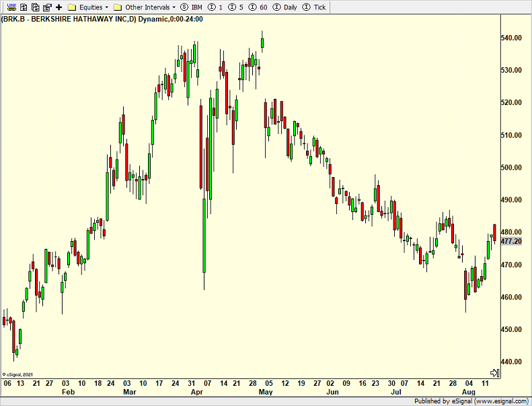
Task: Click the second toolbar icon with arrows
Action: 24,7
